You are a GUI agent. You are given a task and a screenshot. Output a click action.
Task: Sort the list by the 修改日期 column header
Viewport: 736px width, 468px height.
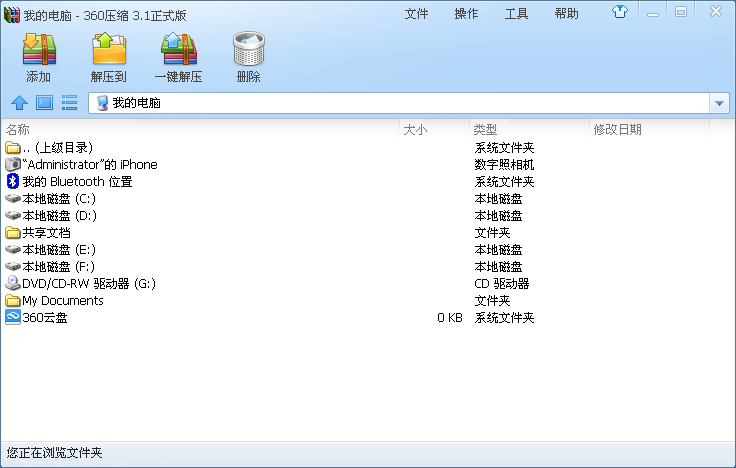coord(617,129)
